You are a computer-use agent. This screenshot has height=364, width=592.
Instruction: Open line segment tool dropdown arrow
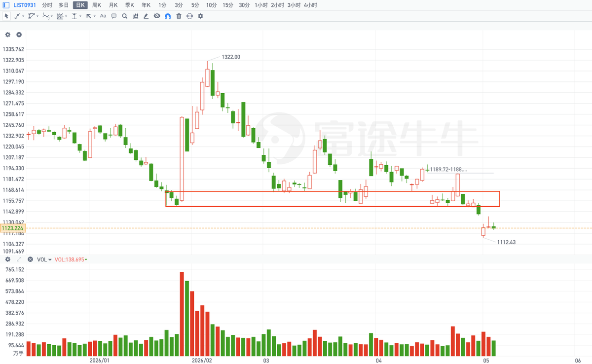[x=23, y=16]
